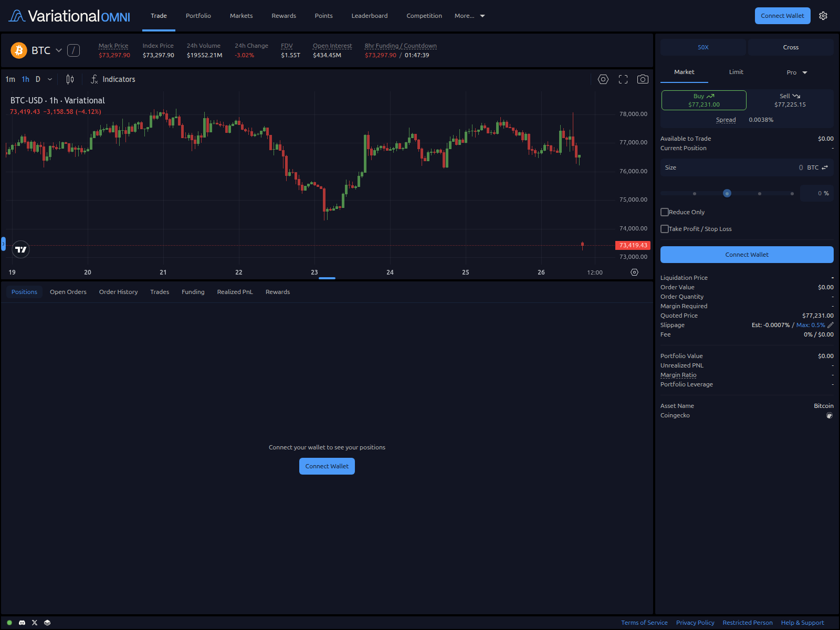The height and width of the screenshot is (630, 840).
Task: Switch to the 1h timeframe
Action: tap(25, 79)
